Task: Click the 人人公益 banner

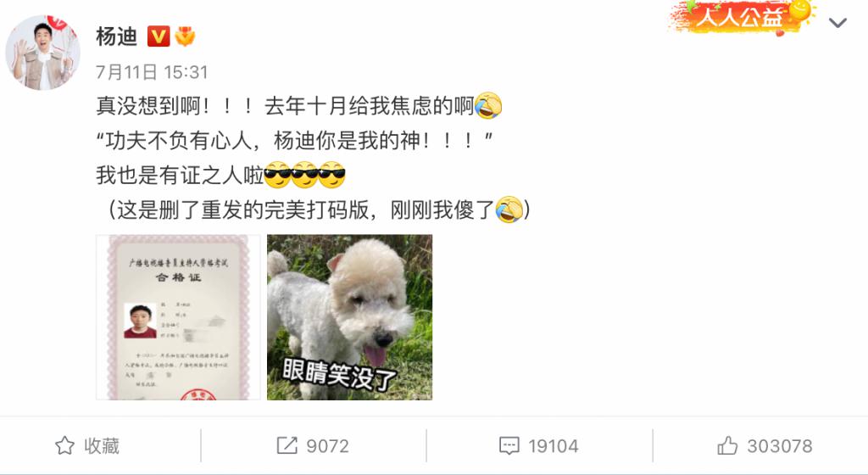Action: (x=742, y=17)
